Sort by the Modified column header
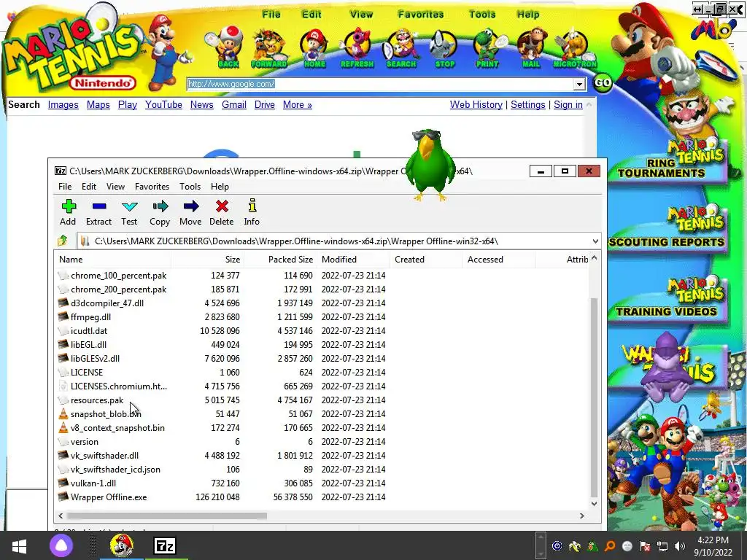The image size is (747, 560). coord(354,260)
